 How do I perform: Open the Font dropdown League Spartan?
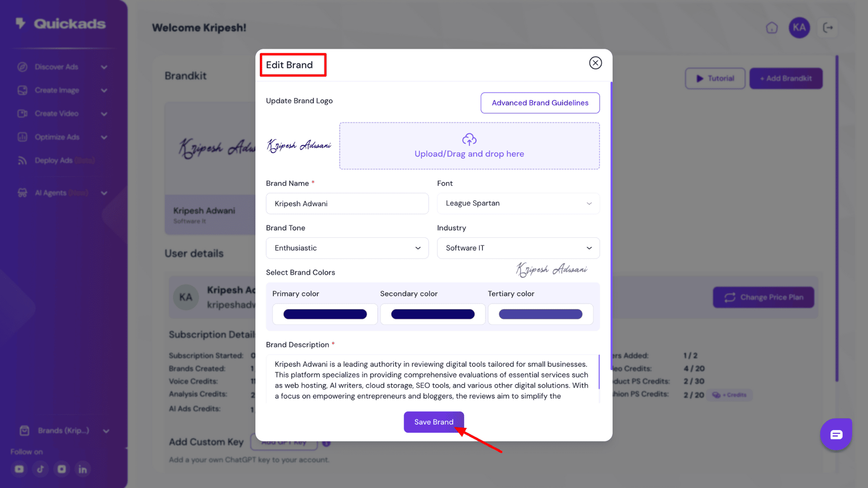pyautogui.click(x=518, y=203)
